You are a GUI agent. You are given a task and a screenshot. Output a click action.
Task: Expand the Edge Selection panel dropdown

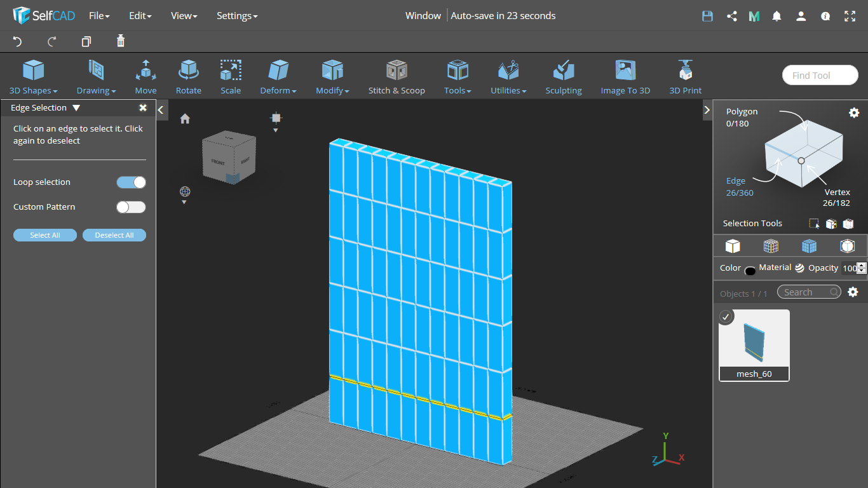click(76, 108)
